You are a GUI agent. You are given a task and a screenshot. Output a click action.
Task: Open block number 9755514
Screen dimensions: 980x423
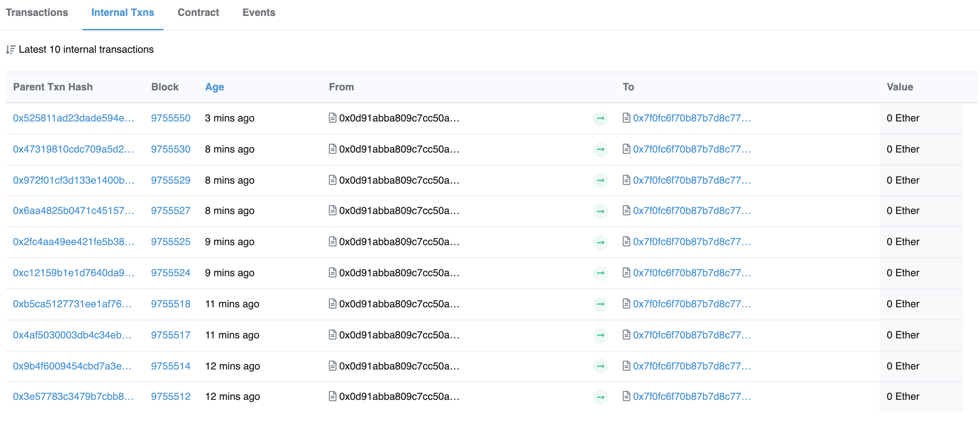coord(170,366)
